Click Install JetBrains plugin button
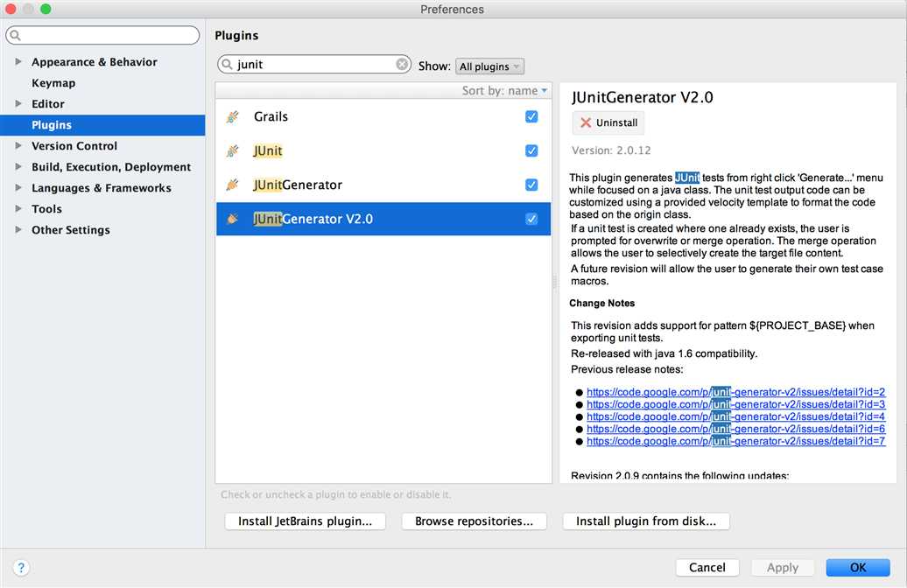This screenshot has width=907, height=588. [x=305, y=521]
